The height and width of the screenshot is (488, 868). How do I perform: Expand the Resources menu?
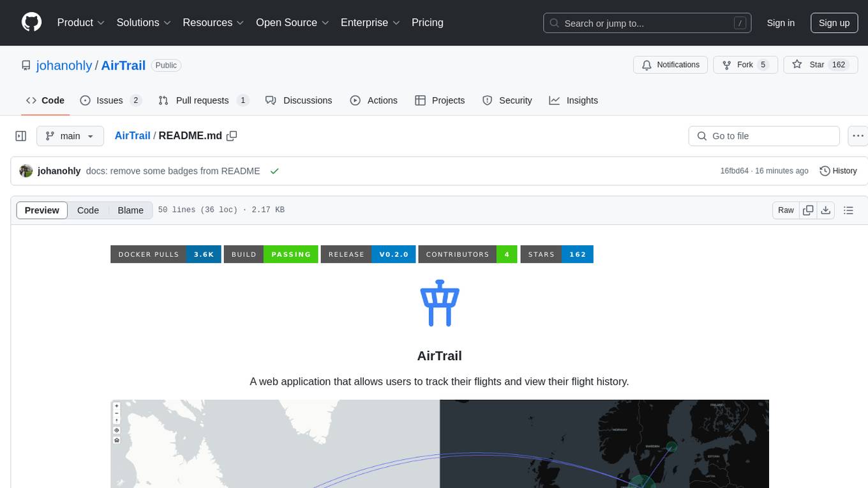(213, 22)
